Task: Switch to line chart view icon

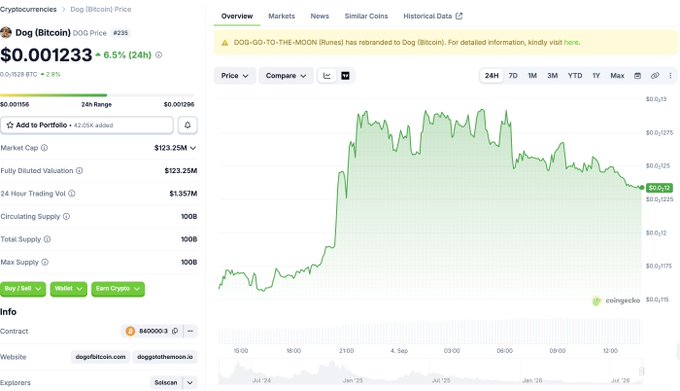Action: (x=327, y=76)
